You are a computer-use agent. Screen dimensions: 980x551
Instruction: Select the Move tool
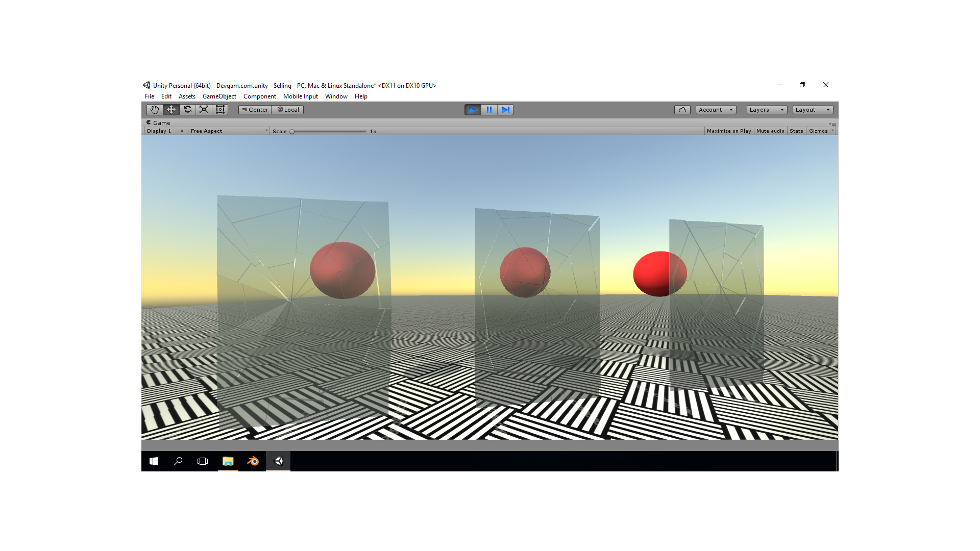tap(171, 110)
